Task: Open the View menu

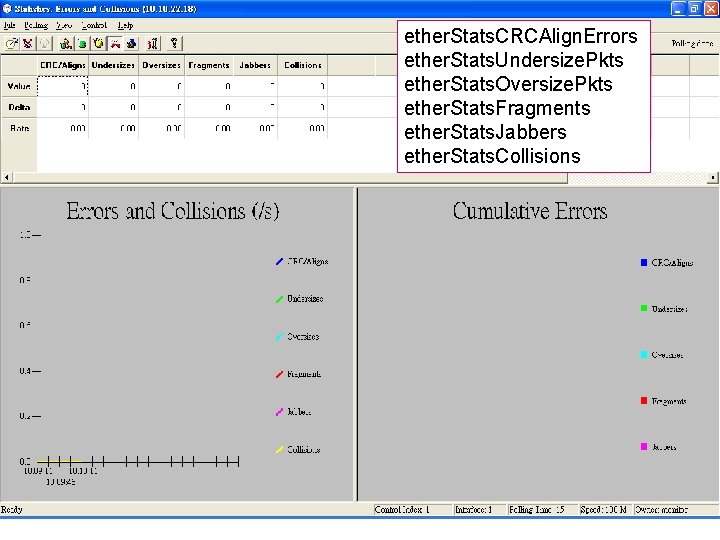Action: click(x=64, y=25)
